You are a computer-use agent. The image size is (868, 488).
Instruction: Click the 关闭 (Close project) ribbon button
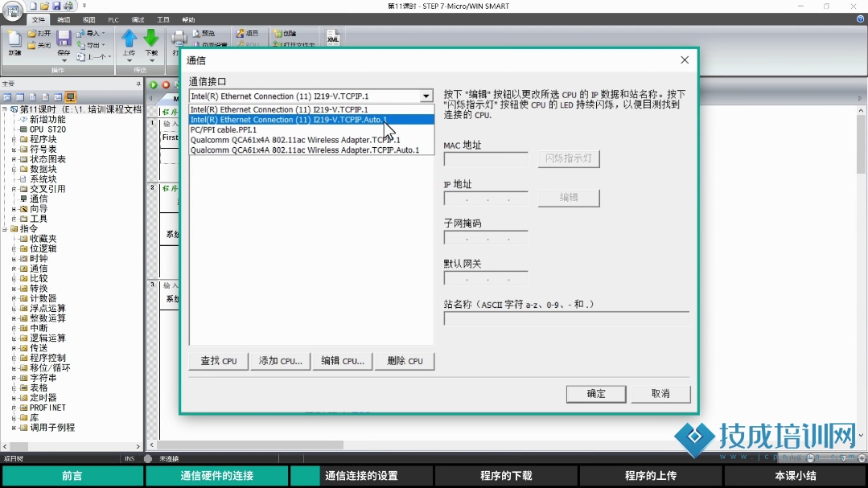point(39,45)
